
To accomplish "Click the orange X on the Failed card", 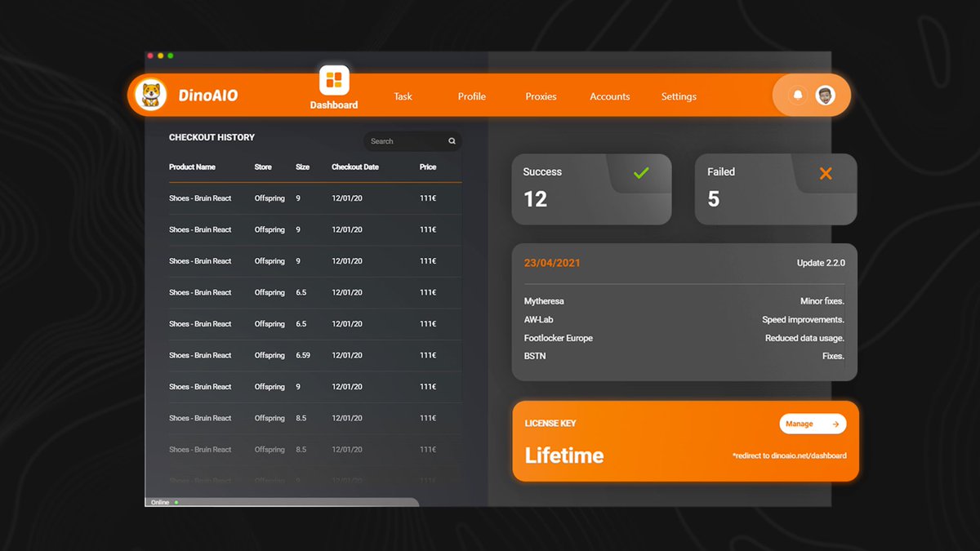I will 825,173.
